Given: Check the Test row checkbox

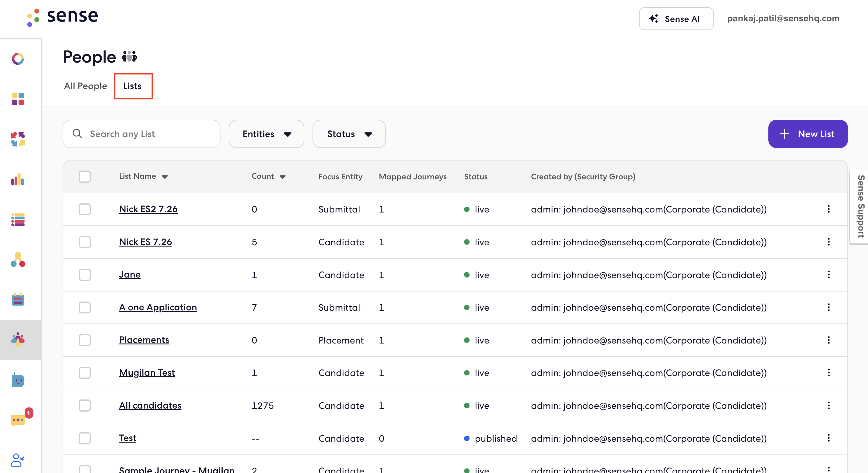Looking at the screenshot, I should click(x=84, y=438).
